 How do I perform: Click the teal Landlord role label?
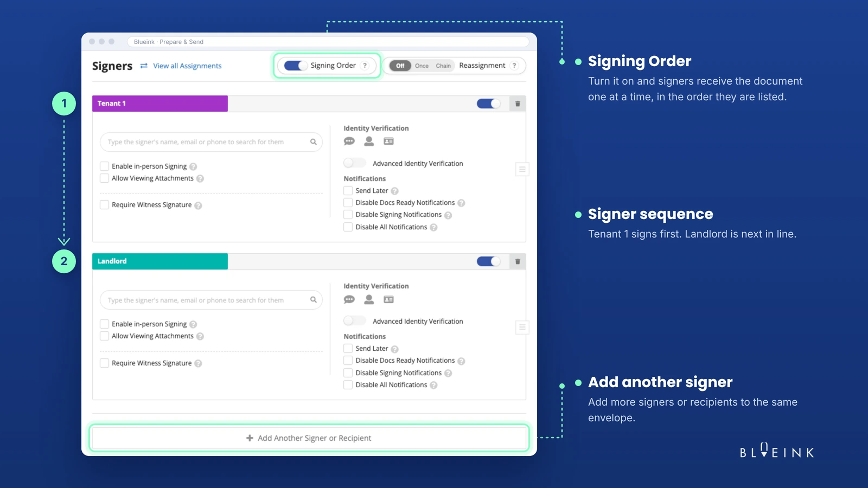pyautogui.click(x=160, y=261)
